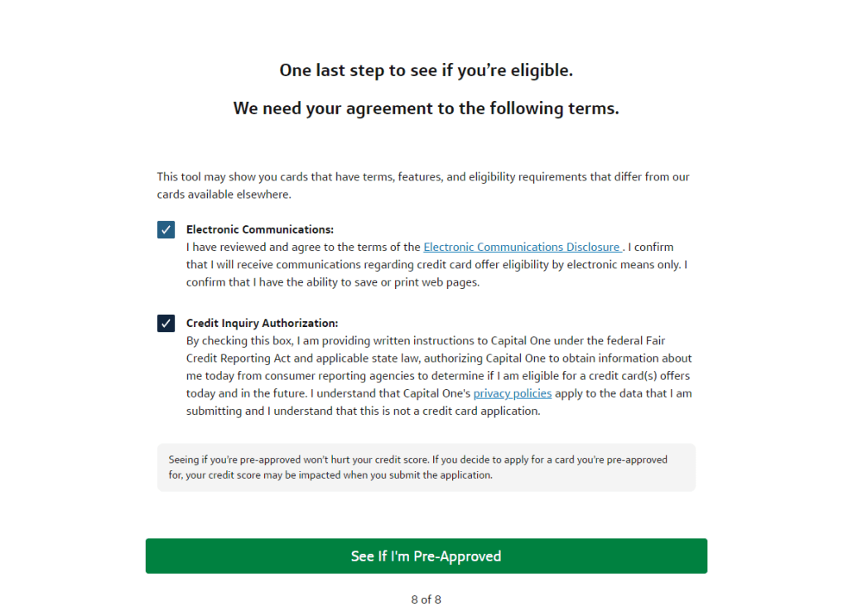The height and width of the screenshot is (616, 848).
Task: Uncheck the Electronic Communications checkbox
Action: tap(166, 229)
